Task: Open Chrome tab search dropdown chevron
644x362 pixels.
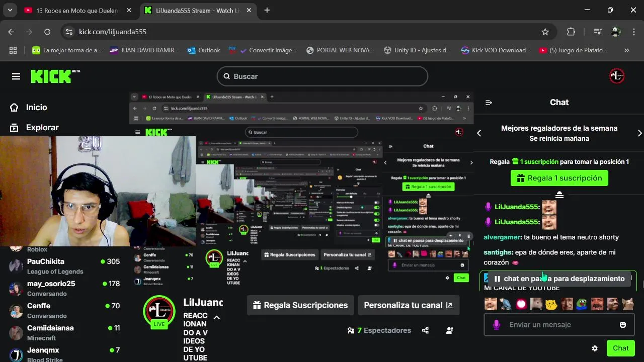Action: click(10, 10)
